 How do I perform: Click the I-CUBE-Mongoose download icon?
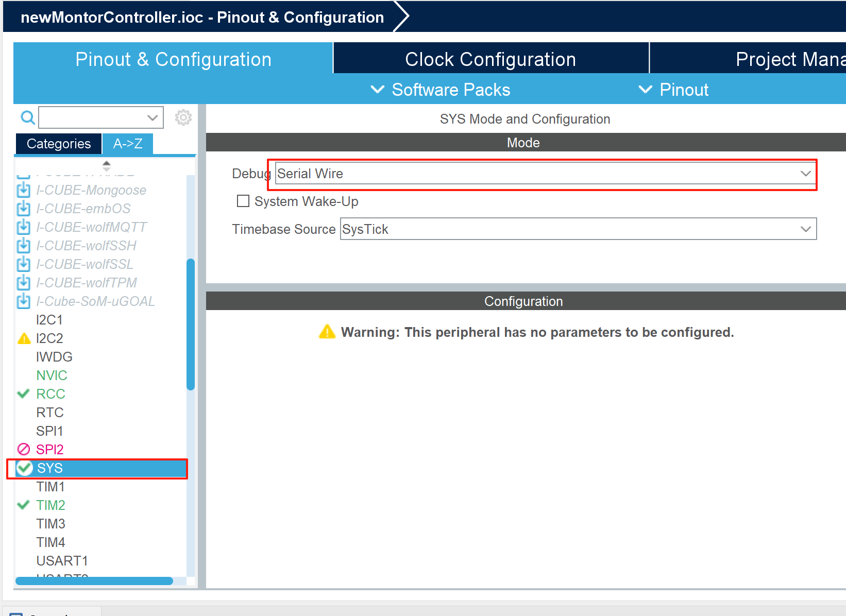24,190
